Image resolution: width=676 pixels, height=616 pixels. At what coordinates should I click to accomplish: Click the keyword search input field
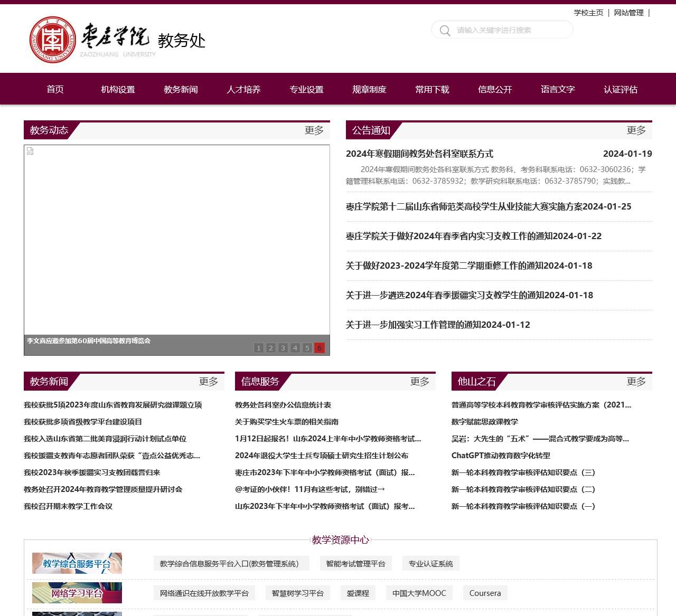(507, 30)
